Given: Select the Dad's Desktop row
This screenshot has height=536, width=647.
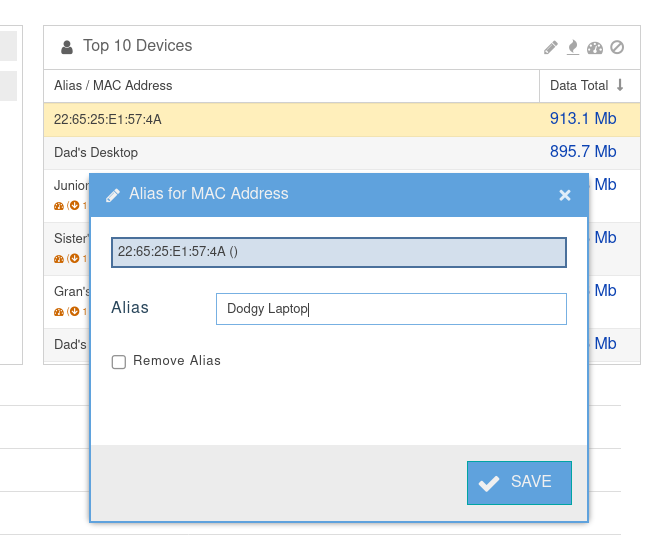Looking at the screenshot, I should click(290, 153).
